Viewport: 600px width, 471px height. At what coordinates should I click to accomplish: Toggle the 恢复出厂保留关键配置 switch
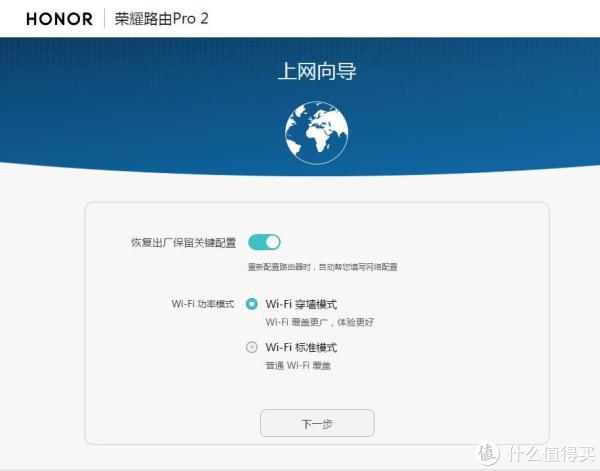click(x=264, y=242)
